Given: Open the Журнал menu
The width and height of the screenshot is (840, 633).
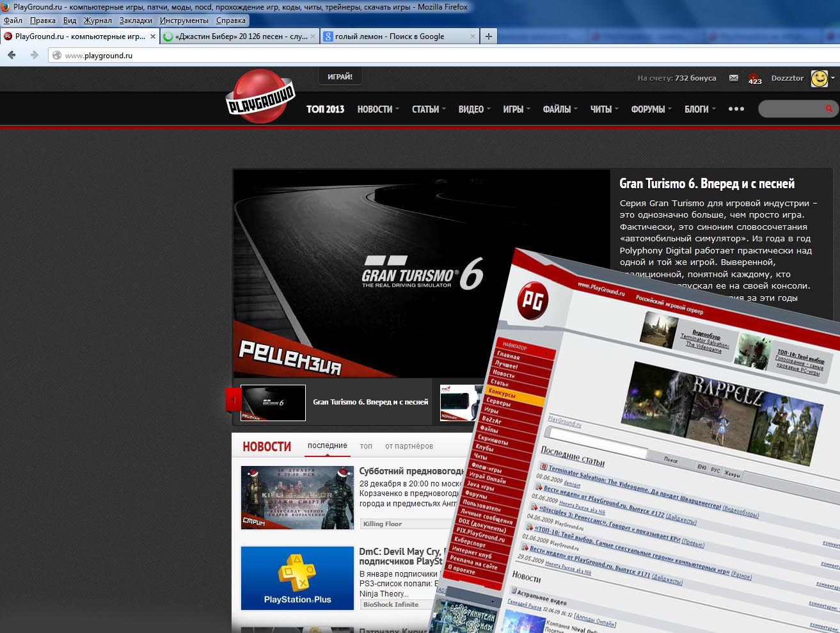Looking at the screenshot, I should (98, 20).
